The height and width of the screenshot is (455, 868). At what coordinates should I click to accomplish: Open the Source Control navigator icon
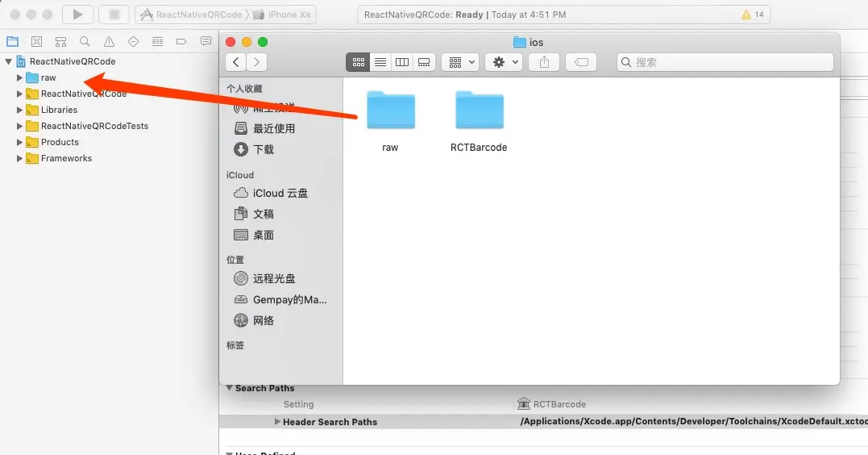[x=36, y=42]
